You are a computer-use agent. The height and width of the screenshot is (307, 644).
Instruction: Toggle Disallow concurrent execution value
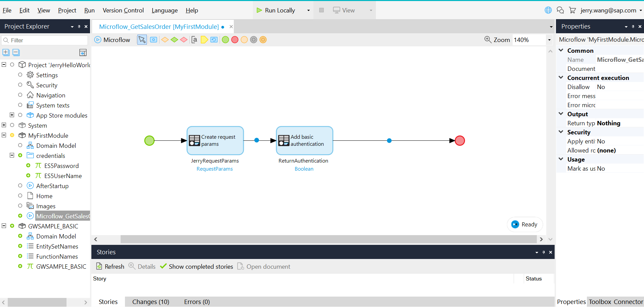tap(601, 87)
